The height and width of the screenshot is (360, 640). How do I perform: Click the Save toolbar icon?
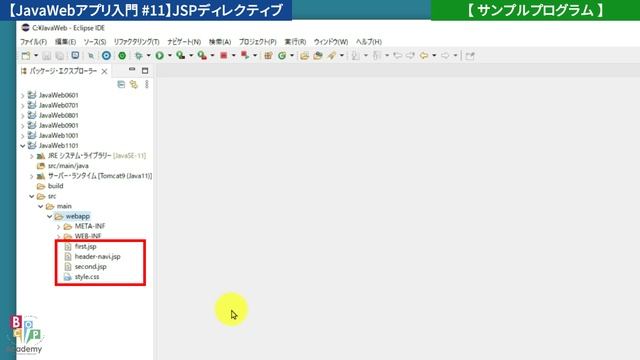click(47, 56)
